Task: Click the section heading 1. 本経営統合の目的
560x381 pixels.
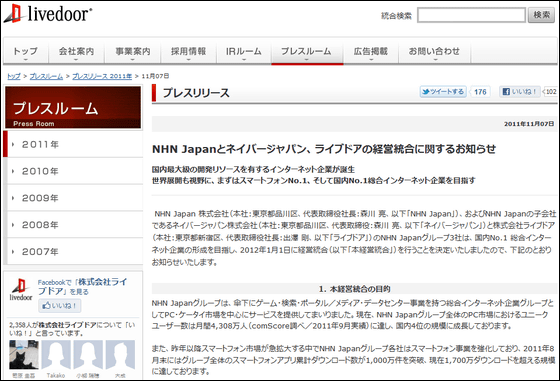Action: (x=354, y=289)
